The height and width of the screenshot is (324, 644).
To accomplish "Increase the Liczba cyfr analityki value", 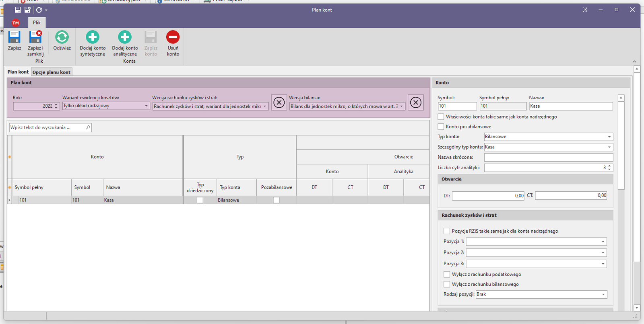I will [610, 166].
